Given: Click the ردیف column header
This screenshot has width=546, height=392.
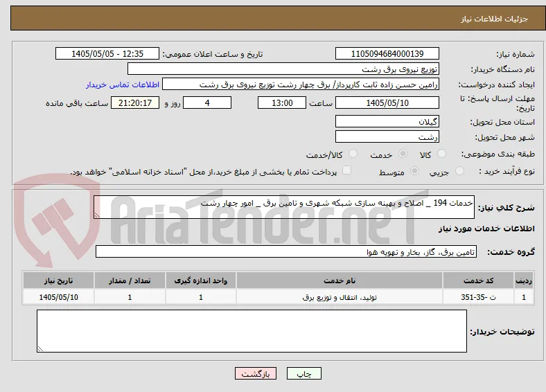Looking at the screenshot, I should [x=524, y=280].
